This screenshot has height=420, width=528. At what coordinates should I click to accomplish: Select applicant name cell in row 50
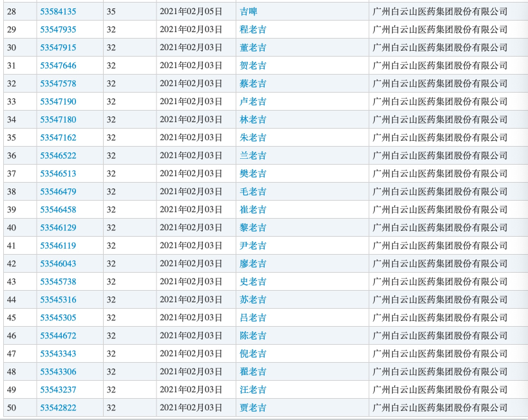coord(449,408)
